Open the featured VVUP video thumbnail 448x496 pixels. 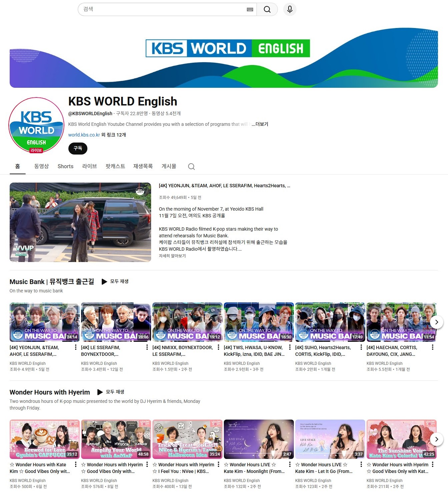tap(80, 222)
